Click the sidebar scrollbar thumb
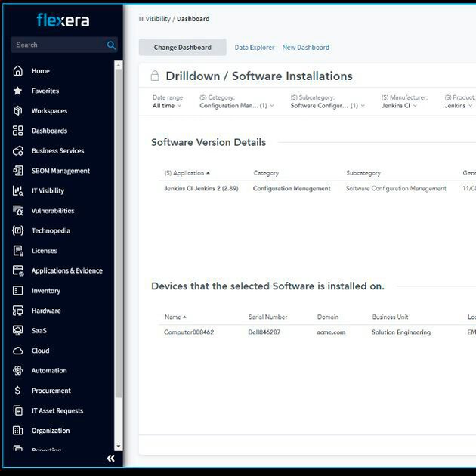476x476 pixels. (x=119, y=233)
